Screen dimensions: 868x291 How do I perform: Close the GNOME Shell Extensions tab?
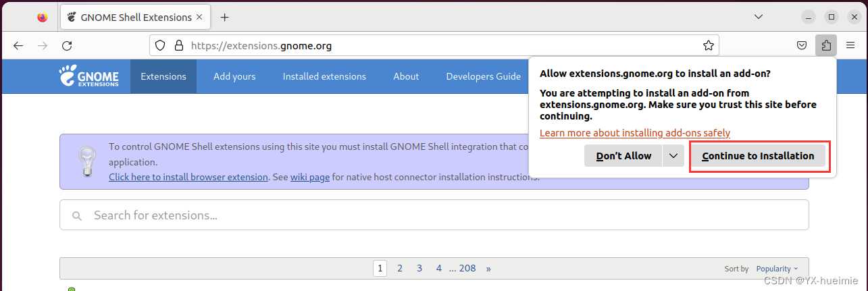[x=199, y=17]
